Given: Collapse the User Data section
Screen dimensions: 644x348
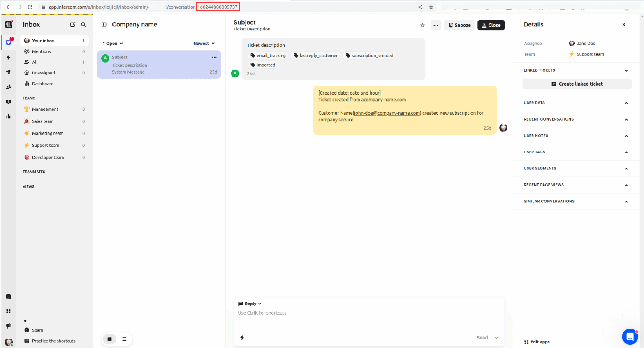Looking at the screenshot, I should coord(626,103).
